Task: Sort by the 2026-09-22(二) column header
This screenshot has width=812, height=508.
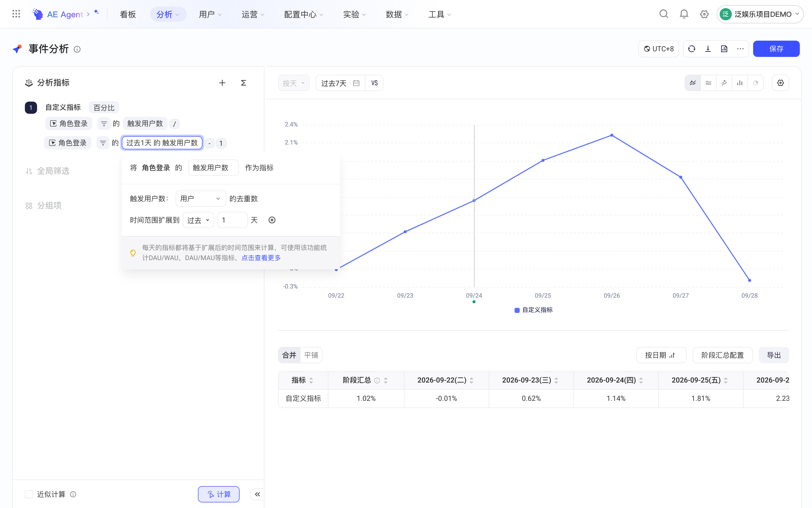Action: click(446, 380)
